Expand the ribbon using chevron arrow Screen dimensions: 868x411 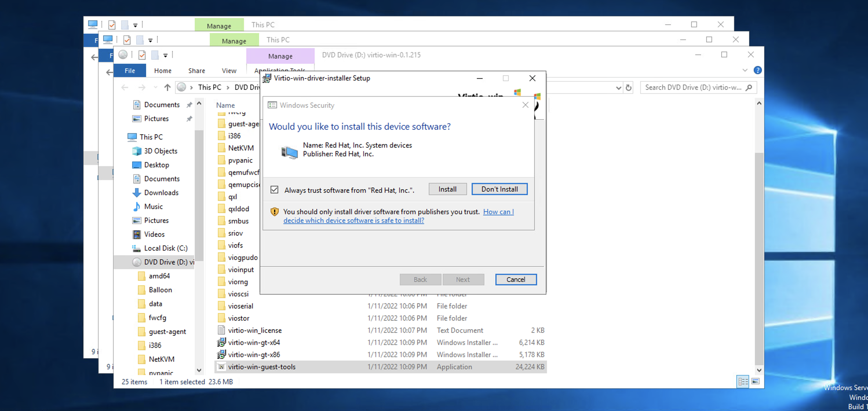pos(745,70)
